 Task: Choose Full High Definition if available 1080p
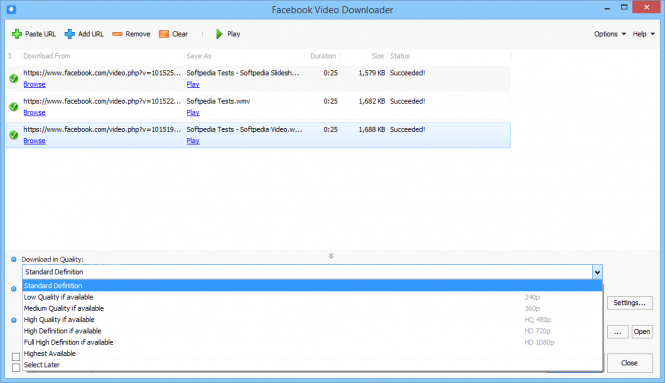pos(312,342)
